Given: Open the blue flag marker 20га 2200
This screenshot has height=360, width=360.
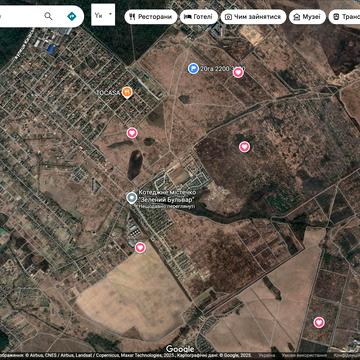Looking at the screenshot, I should click(193, 68).
